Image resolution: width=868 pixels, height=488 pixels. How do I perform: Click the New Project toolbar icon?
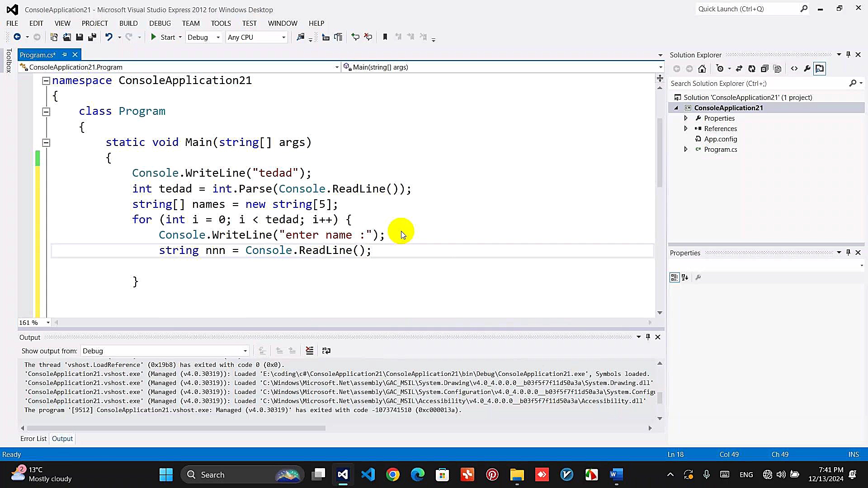tap(54, 37)
